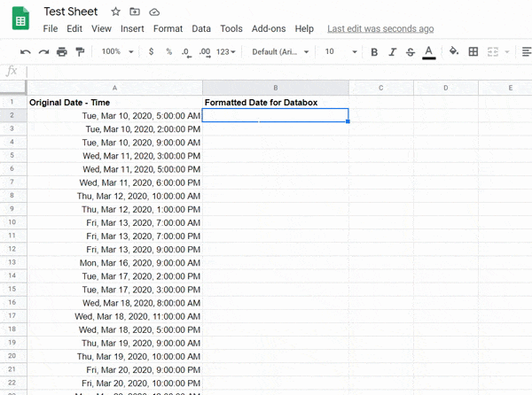Screen dimensions: 532x395
Task: Open the text color picker
Action: tap(429, 52)
